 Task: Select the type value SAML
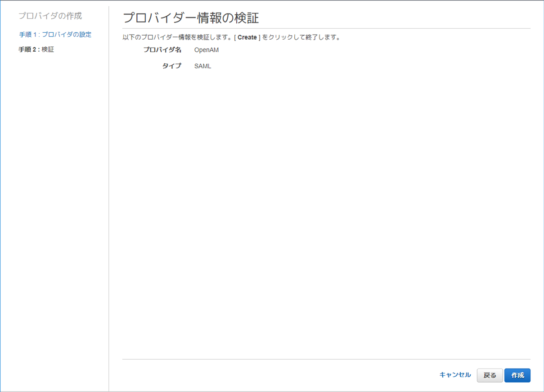tap(202, 66)
